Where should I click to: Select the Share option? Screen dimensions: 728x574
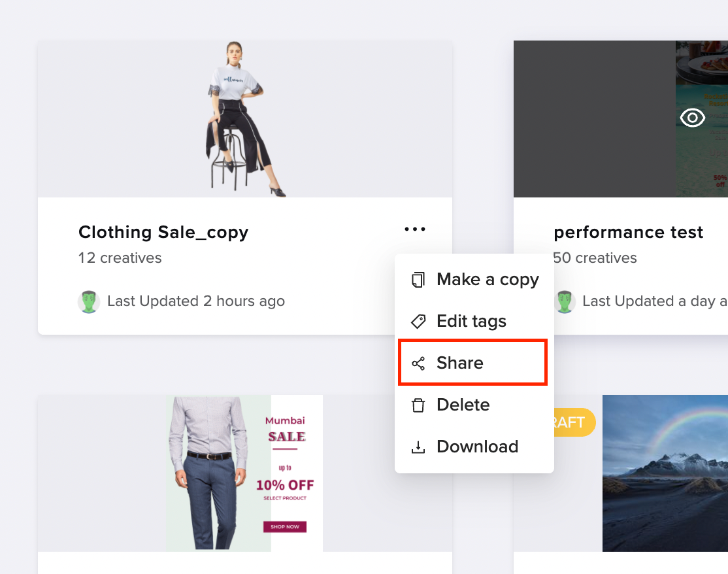(472, 362)
